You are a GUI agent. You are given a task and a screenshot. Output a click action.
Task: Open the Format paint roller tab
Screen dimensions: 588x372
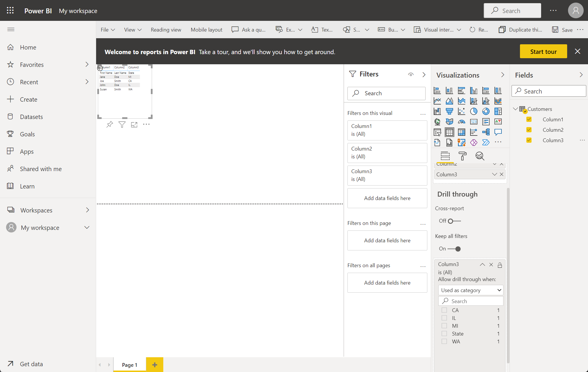click(x=462, y=156)
